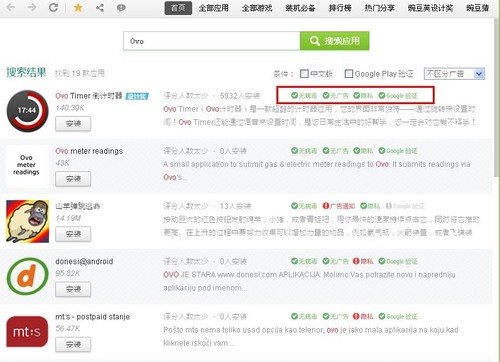Image resolution: width=500 pixels, height=362 pixels.
Task: Enable the Google Play 验证 checkbox
Action: coord(349,74)
